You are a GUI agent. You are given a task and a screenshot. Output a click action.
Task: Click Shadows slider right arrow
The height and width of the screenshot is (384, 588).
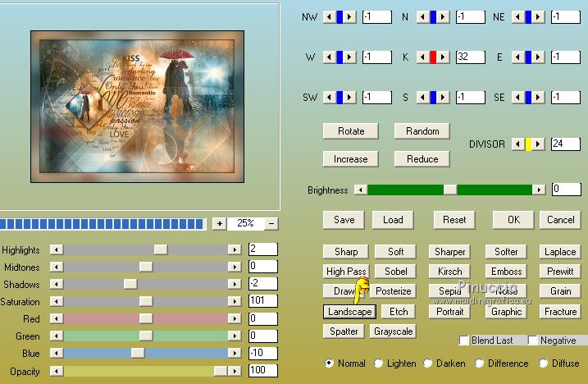point(235,284)
